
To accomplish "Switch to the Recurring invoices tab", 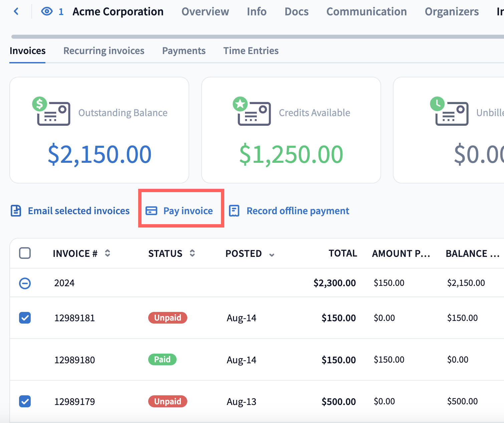I will pyautogui.click(x=104, y=51).
